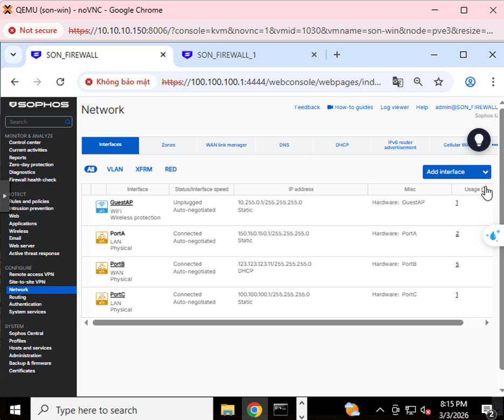Click the GuestAP WiFi interface icon

tap(101, 206)
